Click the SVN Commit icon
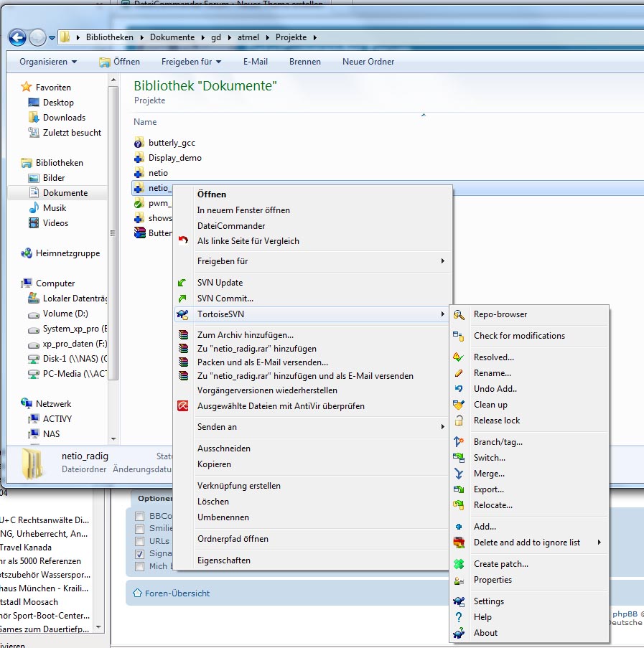The width and height of the screenshot is (644, 648). click(182, 299)
